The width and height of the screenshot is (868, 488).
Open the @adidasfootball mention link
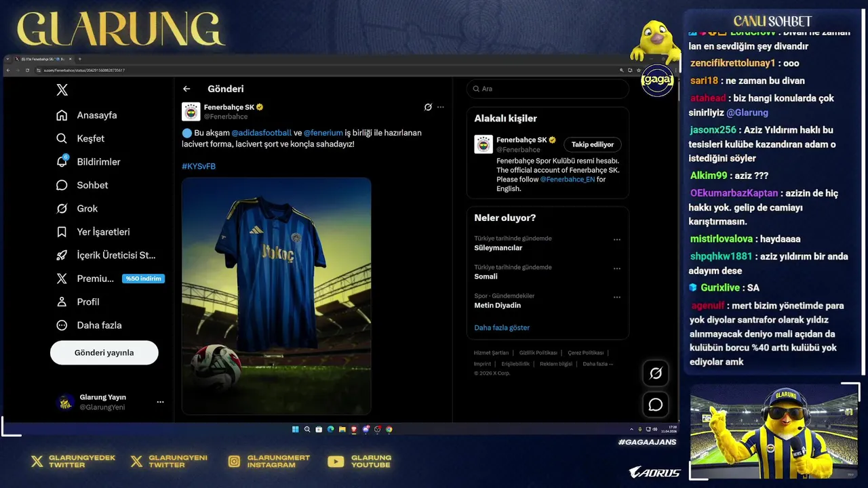[262, 133]
